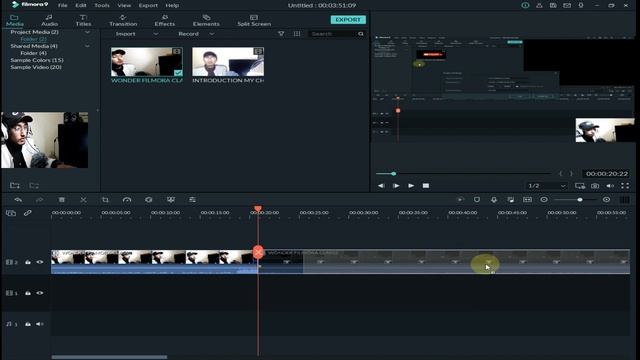Open the preview quality 1/2 dropdown
The image size is (640, 360).
tap(547, 186)
